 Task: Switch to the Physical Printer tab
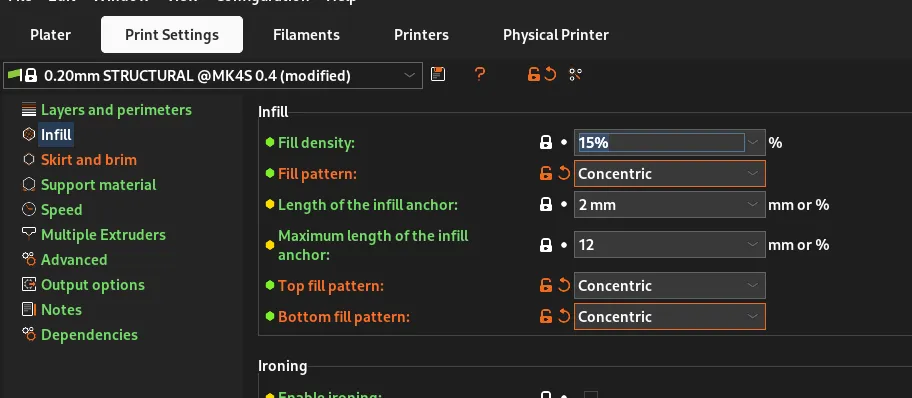pos(555,34)
